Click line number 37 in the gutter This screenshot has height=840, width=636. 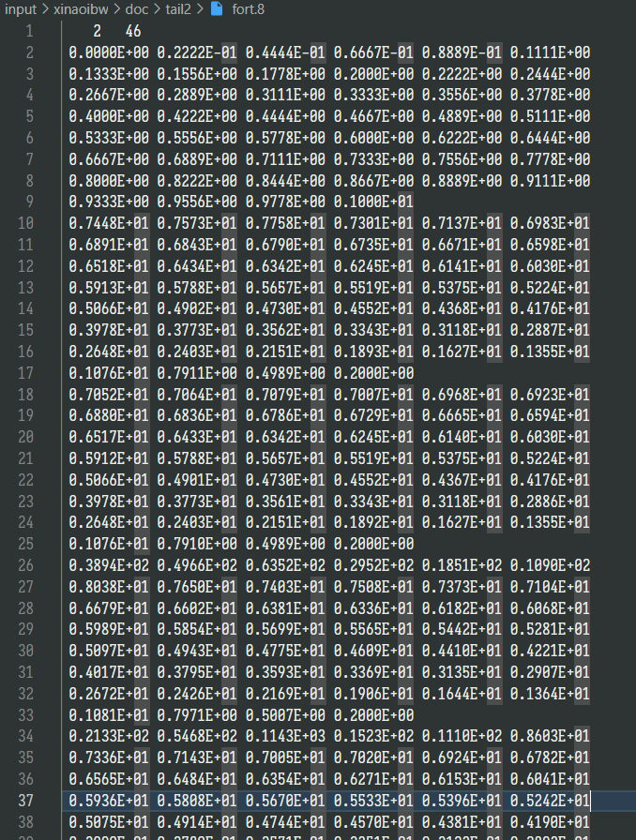click(25, 801)
